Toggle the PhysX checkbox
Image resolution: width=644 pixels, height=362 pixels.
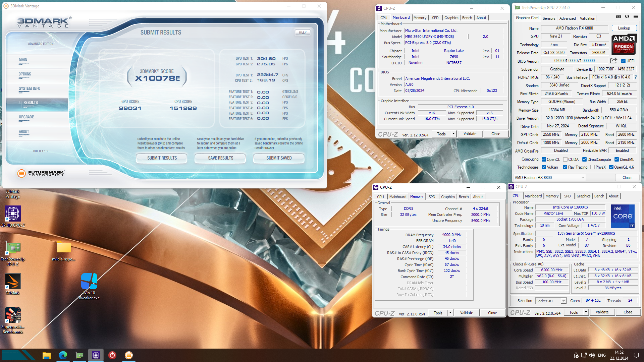(592, 167)
